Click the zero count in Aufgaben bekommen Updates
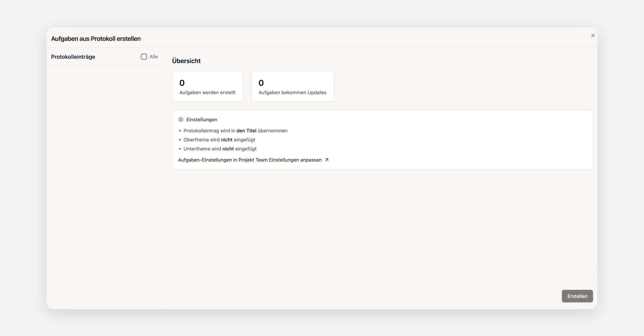The image size is (644, 336). (x=261, y=83)
